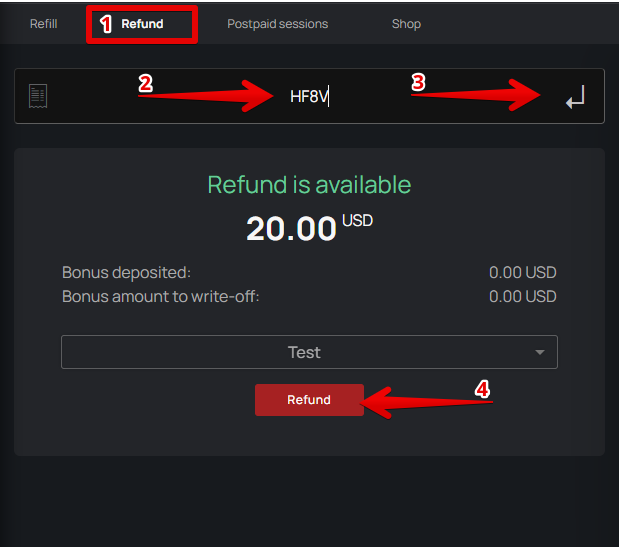Click the step number 2 marker
Viewport: 619px width, 547px height.
[x=145, y=84]
